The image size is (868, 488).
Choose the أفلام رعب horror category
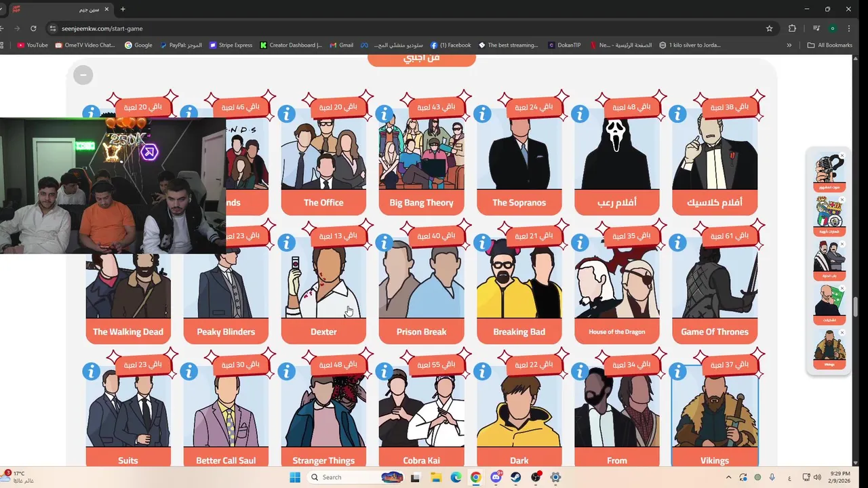point(616,161)
